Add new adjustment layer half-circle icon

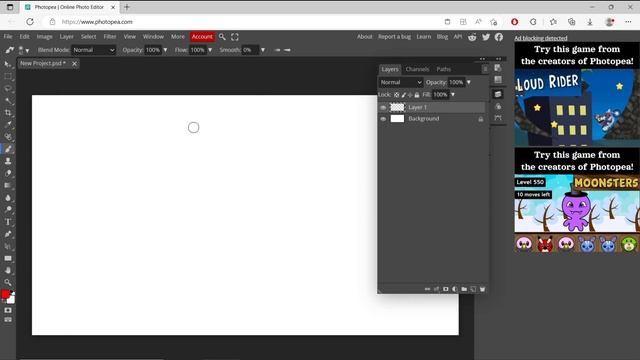pyautogui.click(x=455, y=289)
